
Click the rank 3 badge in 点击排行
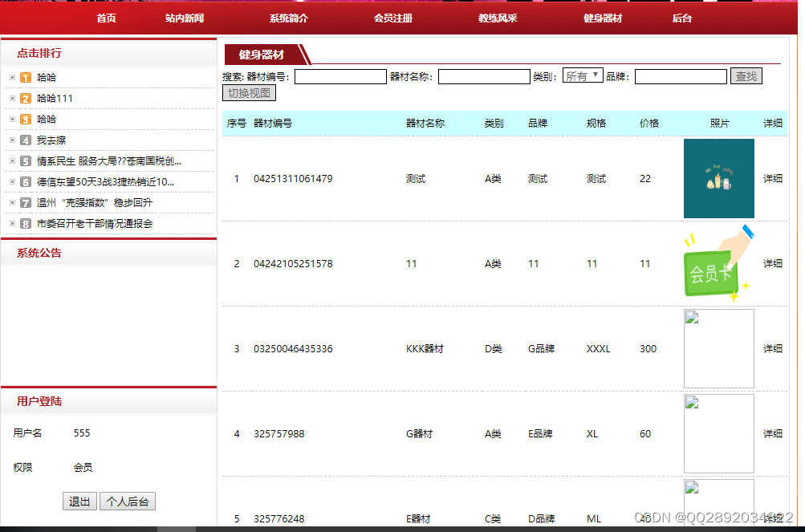24,119
